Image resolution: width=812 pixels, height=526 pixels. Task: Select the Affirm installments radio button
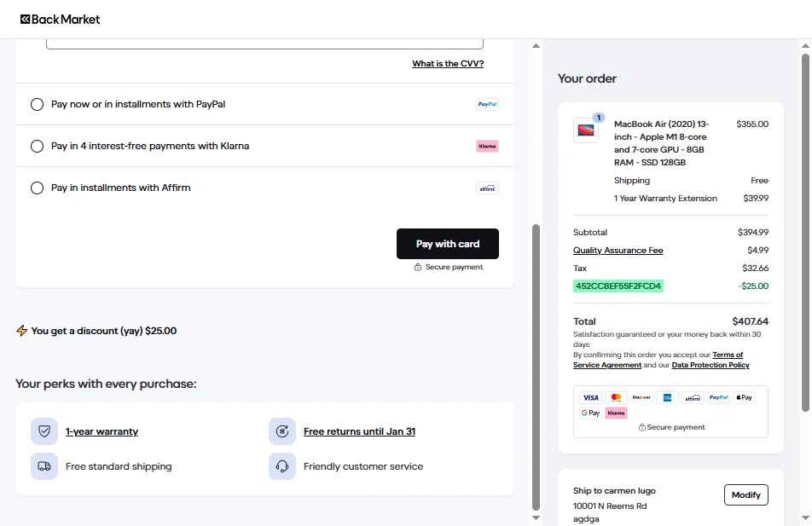[37, 188]
